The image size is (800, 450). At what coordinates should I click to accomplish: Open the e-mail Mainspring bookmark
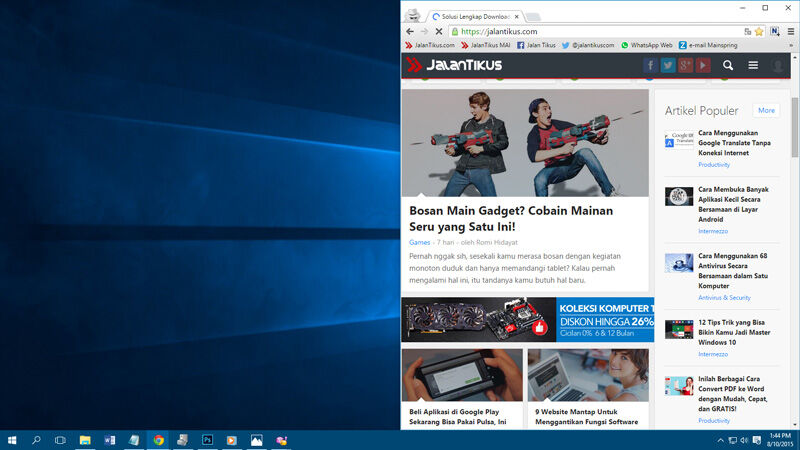coord(716,45)
